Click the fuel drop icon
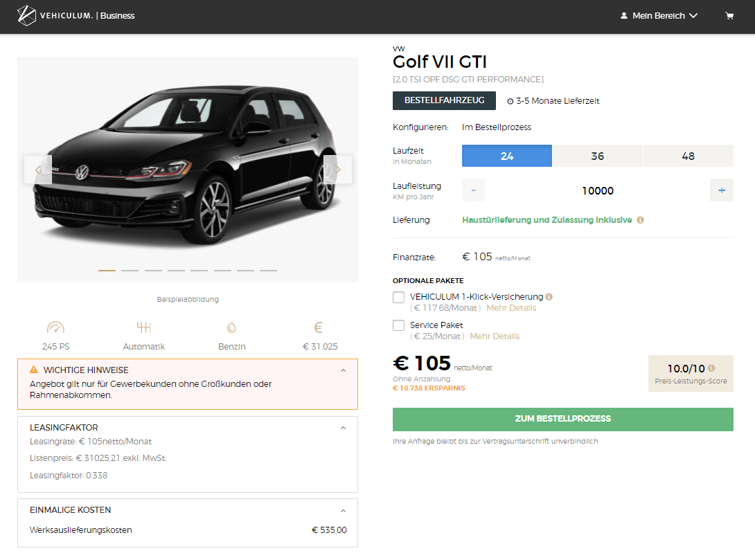755x560 pixels. [x=231, y=327]
